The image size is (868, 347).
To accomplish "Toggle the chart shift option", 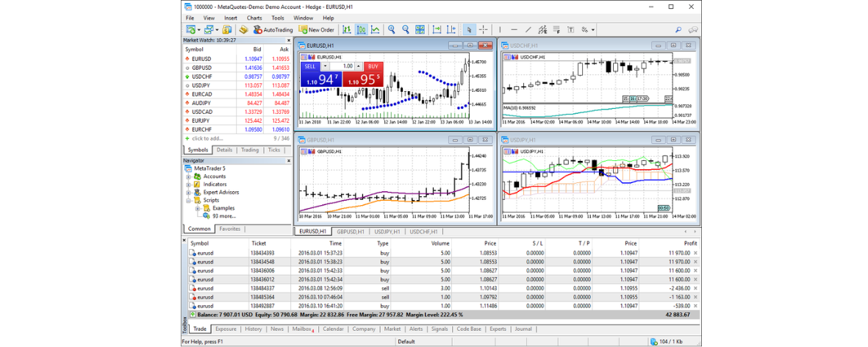I will pyautogui.click(x=451, y=29).
